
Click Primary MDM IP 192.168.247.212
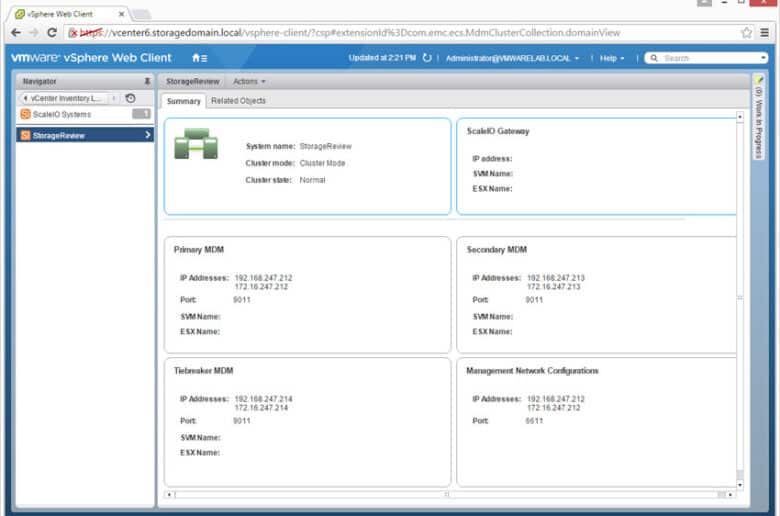coord(263,278)
